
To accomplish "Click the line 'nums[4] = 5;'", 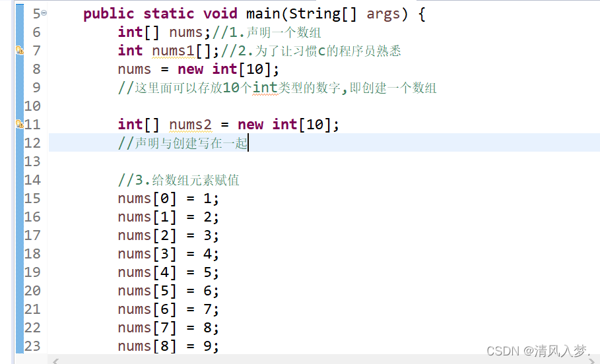I will coord(168,272).
